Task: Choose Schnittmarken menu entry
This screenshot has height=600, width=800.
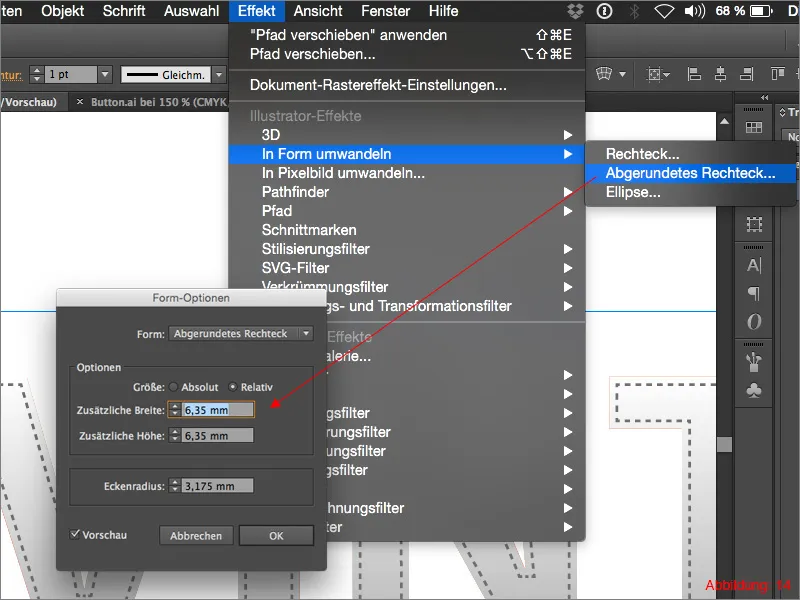Action: coord(407,230)
